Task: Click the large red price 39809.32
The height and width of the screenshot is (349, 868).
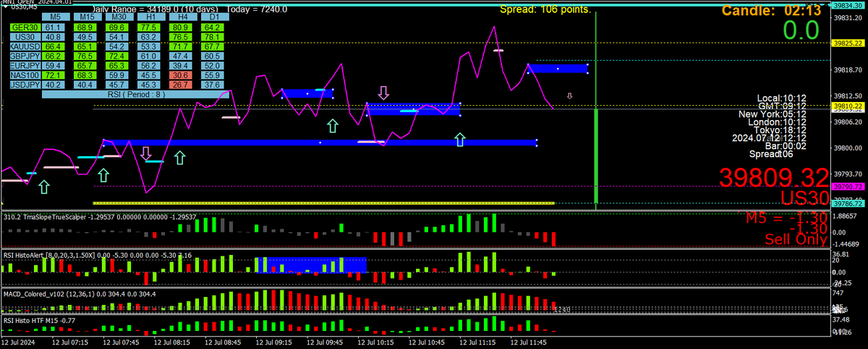Action: (773, 178)
